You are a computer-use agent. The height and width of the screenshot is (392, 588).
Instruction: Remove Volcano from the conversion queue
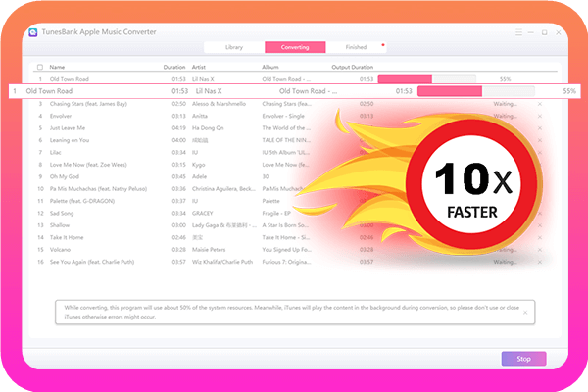coord(540,250)
